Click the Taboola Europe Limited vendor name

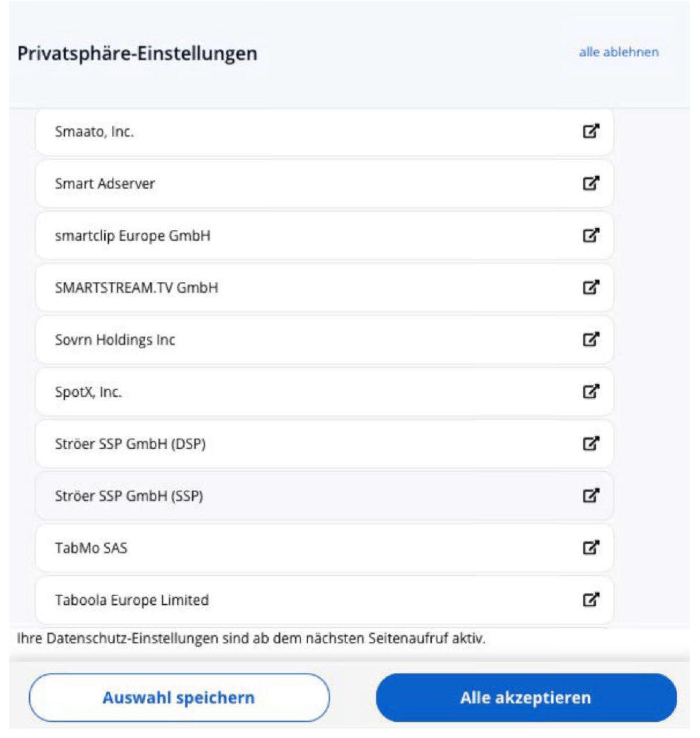coord(132,600)
